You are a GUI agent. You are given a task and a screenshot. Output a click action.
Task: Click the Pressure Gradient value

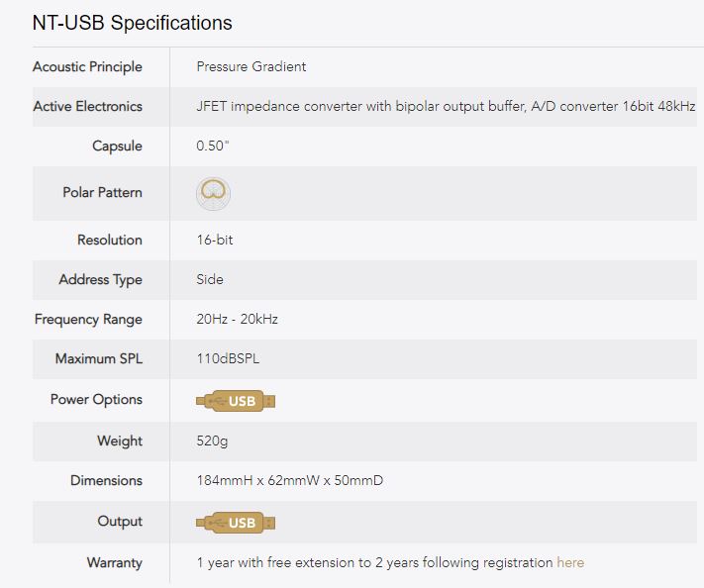pyautogui.click(x=251, y=66)
